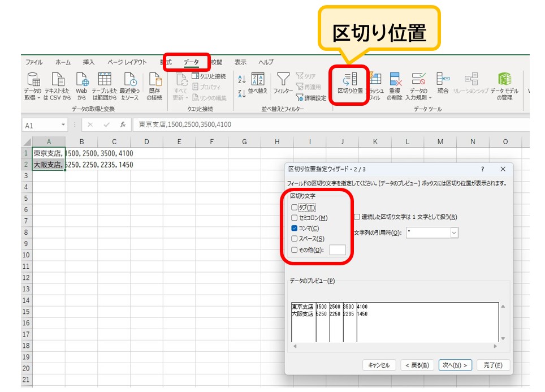Screen dimensions: 545x392
Task: Switch to ページレイアウト tab
Action: [x=127, y=62]
